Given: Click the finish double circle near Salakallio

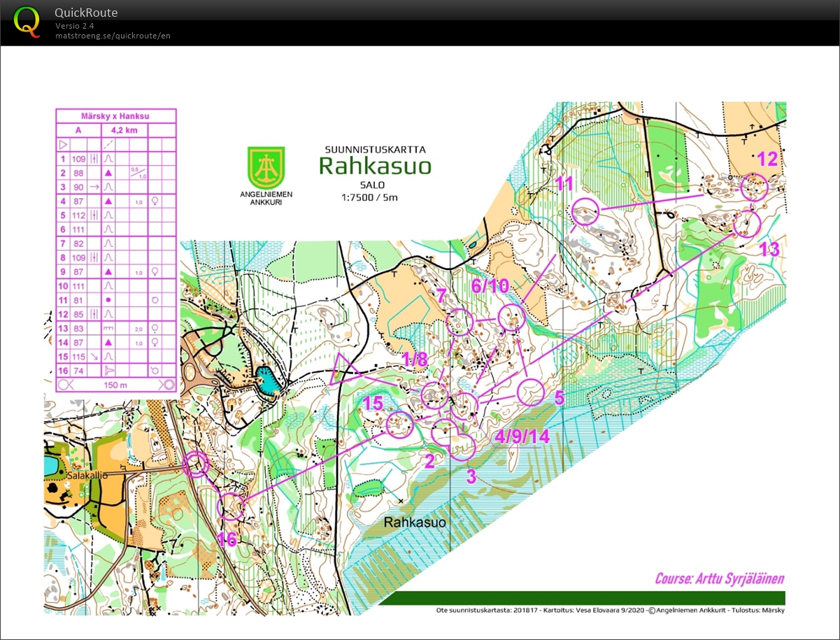Looking at the screenshot, I should (x=197, y=464).
